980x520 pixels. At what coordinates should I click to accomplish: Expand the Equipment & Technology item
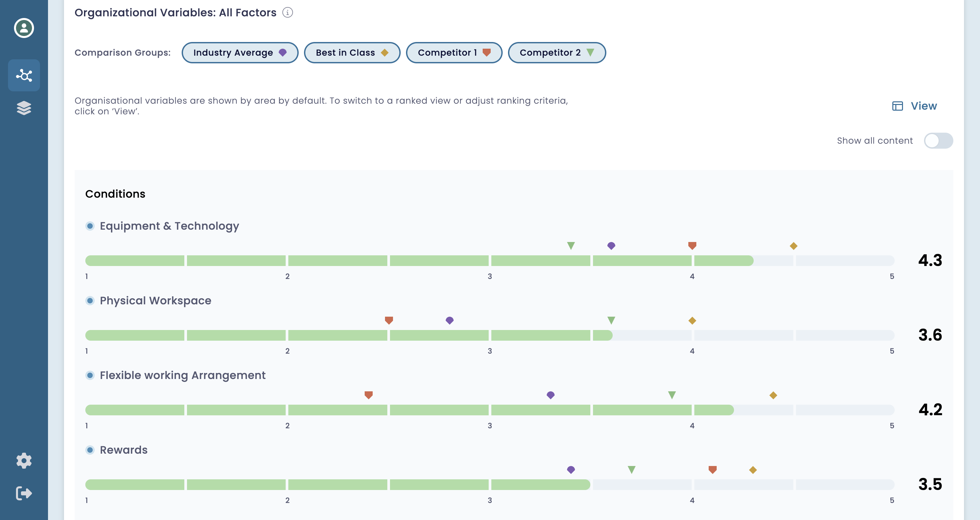click(x=169, y=226)
